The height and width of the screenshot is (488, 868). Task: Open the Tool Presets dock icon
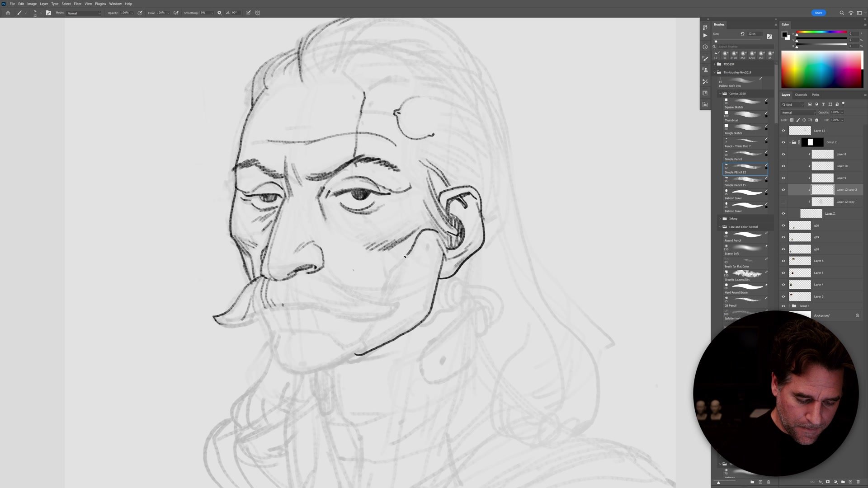[705, 81]
